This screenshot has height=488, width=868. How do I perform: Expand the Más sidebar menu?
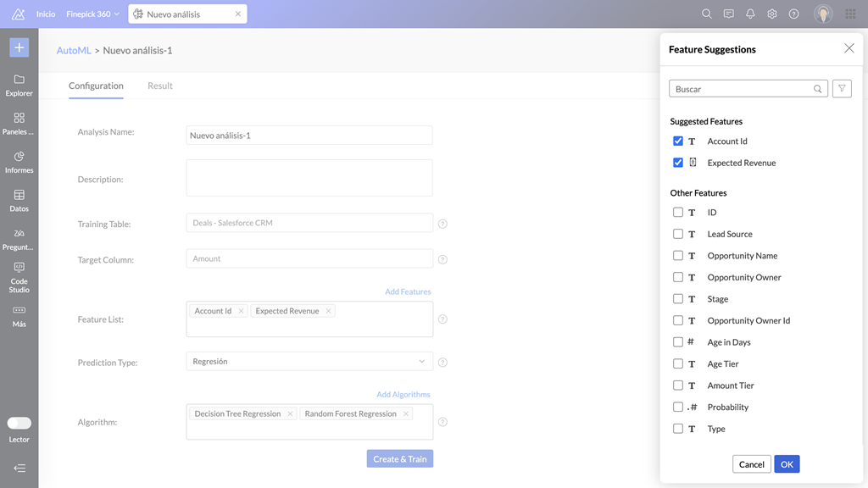click(x=19, y=315)
